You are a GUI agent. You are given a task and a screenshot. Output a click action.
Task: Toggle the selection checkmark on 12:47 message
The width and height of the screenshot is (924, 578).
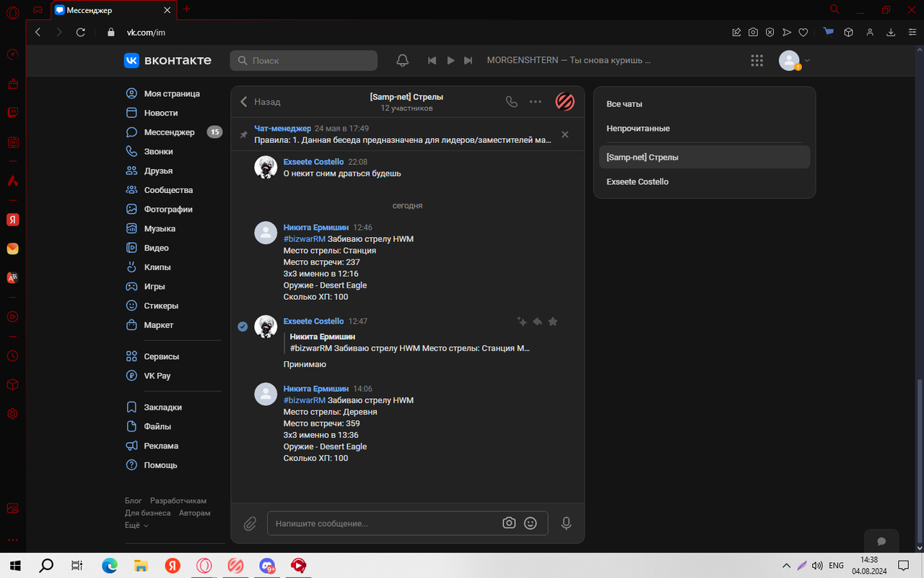[x=243, y=327]
